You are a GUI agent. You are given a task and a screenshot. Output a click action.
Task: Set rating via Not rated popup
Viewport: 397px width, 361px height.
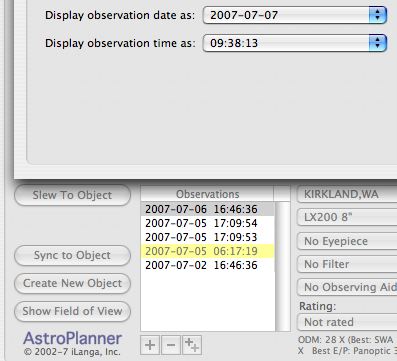coord(347,322)
